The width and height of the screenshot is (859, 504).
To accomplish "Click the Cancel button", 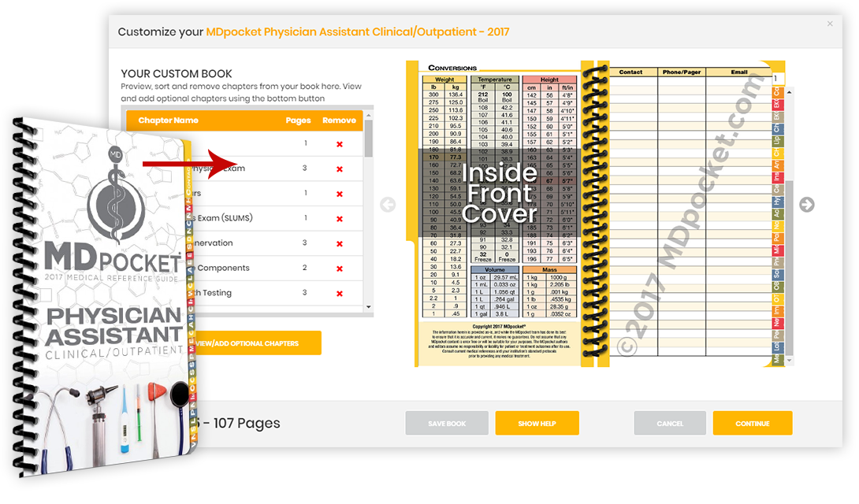I will [670, 424].
